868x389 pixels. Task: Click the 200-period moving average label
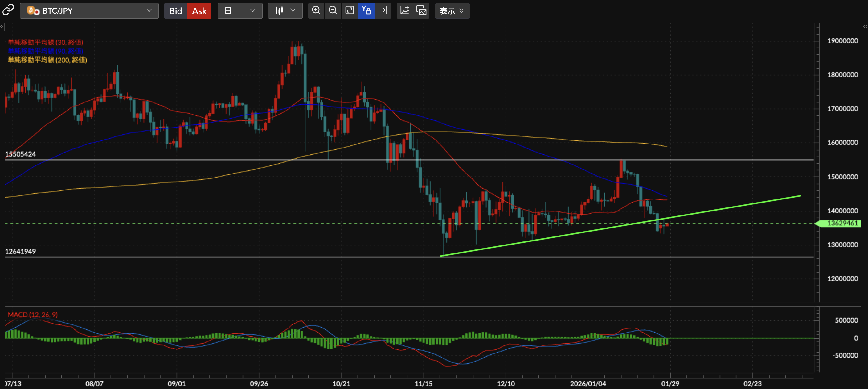pos(47,60)
